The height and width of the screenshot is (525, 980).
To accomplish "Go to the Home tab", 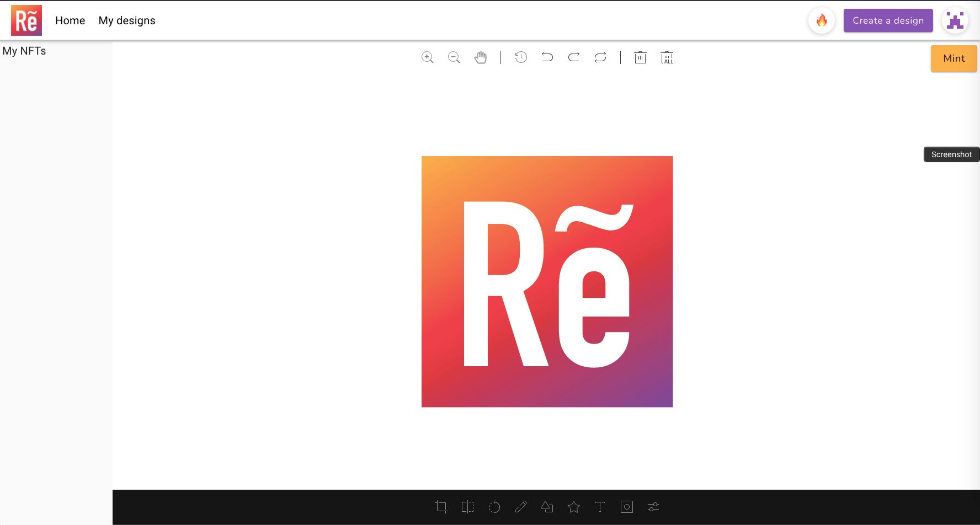I will [70, 20].
